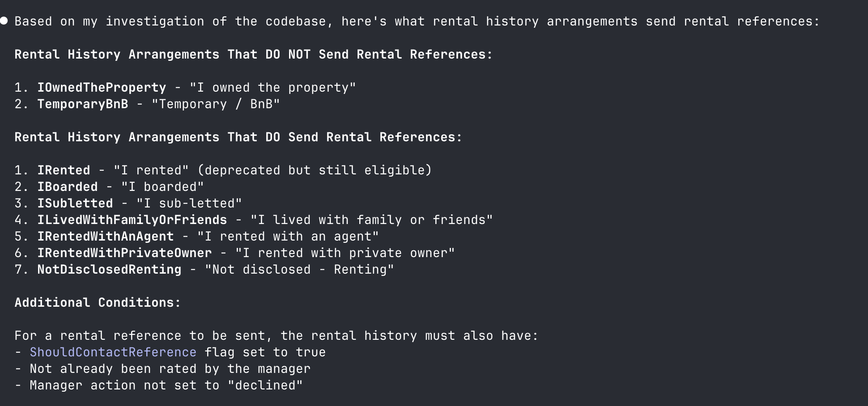Click the IOwnedTheProperty list entry
The image size is (868, 406).
(x=101, y=88)
